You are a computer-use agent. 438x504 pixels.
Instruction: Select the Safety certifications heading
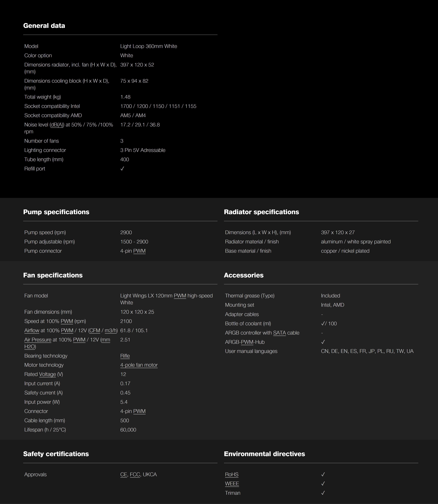(56, 454)
